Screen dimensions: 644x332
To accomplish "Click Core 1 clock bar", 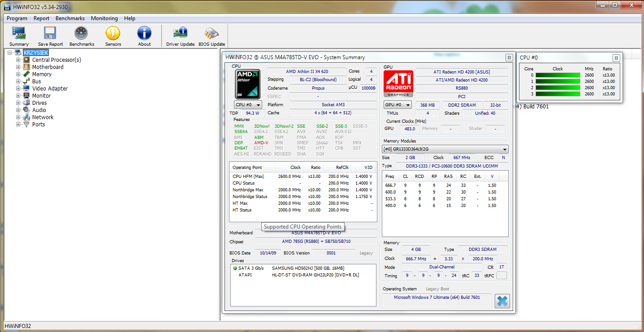I will (558, 82).
